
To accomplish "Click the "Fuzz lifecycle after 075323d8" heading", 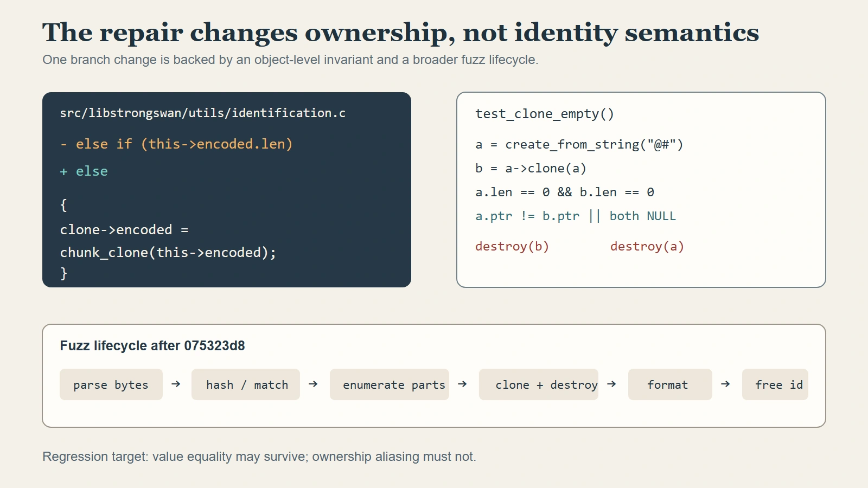I will 152,345.
